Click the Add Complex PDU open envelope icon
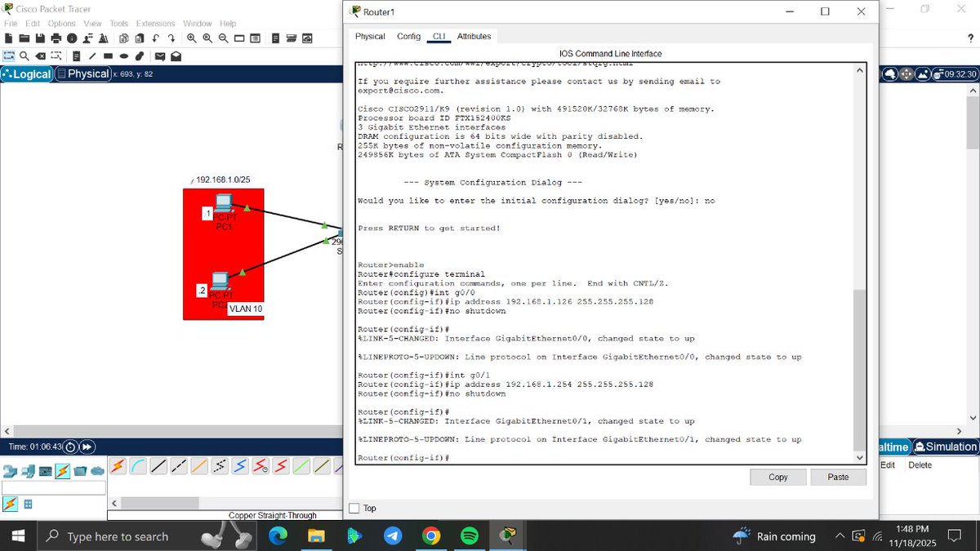 pos(176,56)
